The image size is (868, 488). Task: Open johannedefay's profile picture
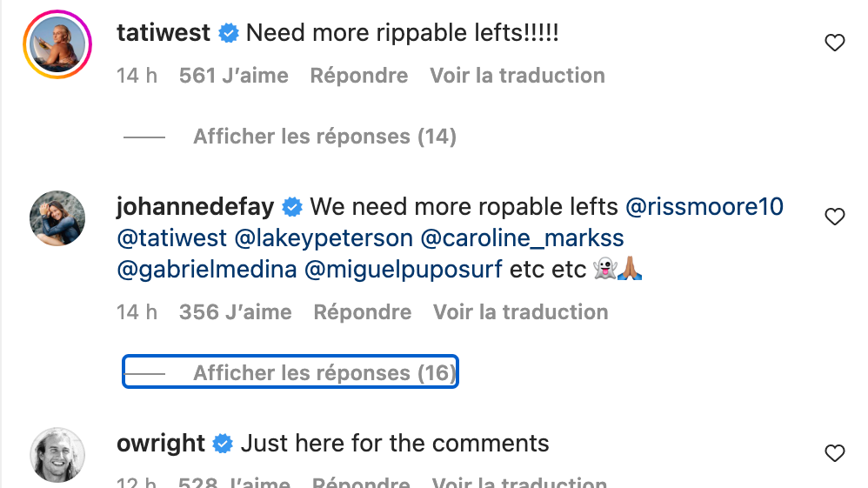point(58,218)
